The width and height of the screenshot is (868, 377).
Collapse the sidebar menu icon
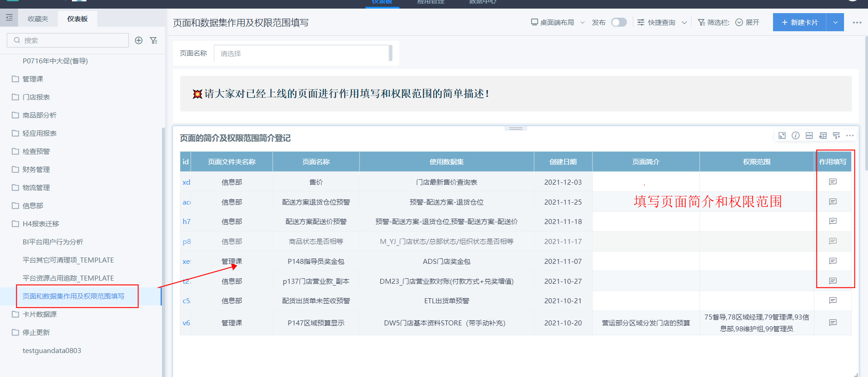tap(9, 18)
